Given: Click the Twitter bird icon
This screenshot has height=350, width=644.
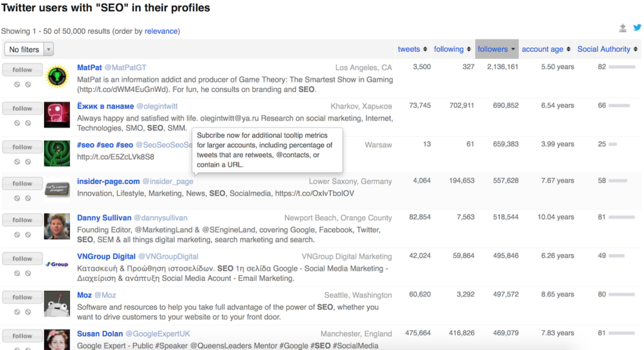Looking at the screenshot, I should point(637,28).
